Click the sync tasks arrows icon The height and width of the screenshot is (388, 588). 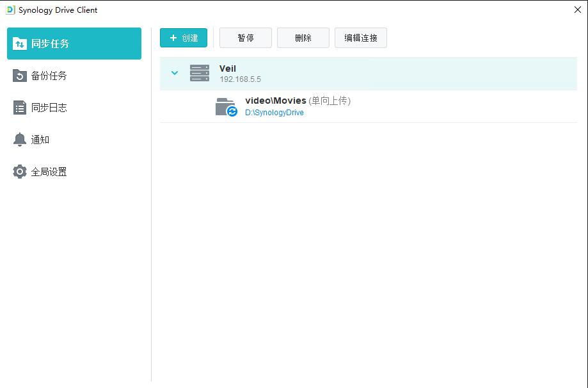(20, 44)
